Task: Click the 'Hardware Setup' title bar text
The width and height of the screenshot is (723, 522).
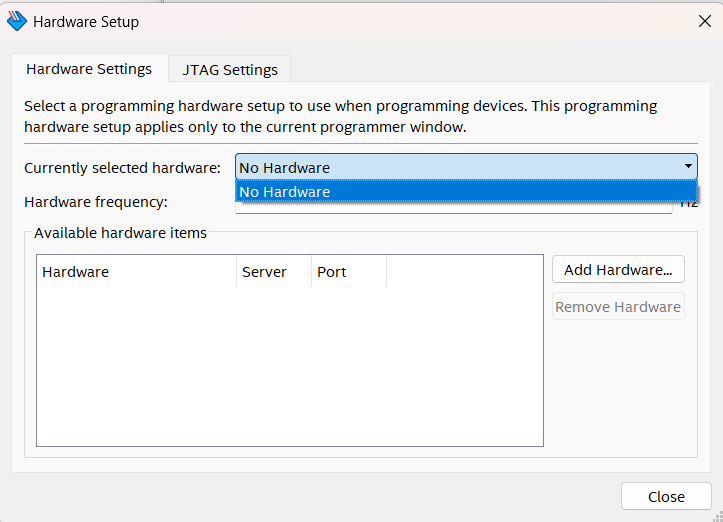Action: click(x=86, y=21)
